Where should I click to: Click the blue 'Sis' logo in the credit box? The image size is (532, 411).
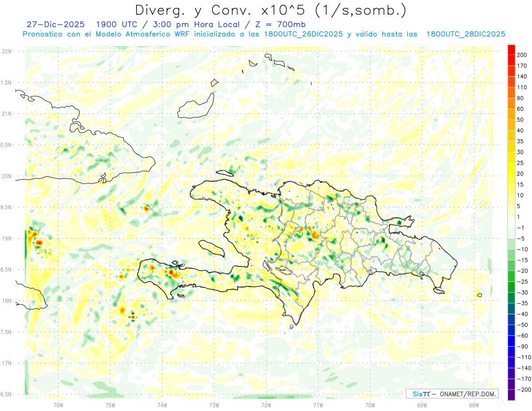[418, 394]
